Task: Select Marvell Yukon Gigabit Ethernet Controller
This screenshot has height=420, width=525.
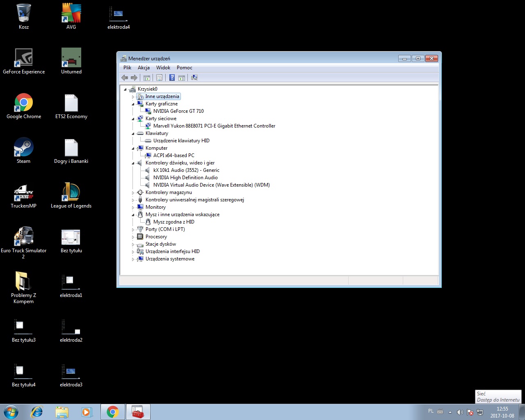Action: coord(214,126)
